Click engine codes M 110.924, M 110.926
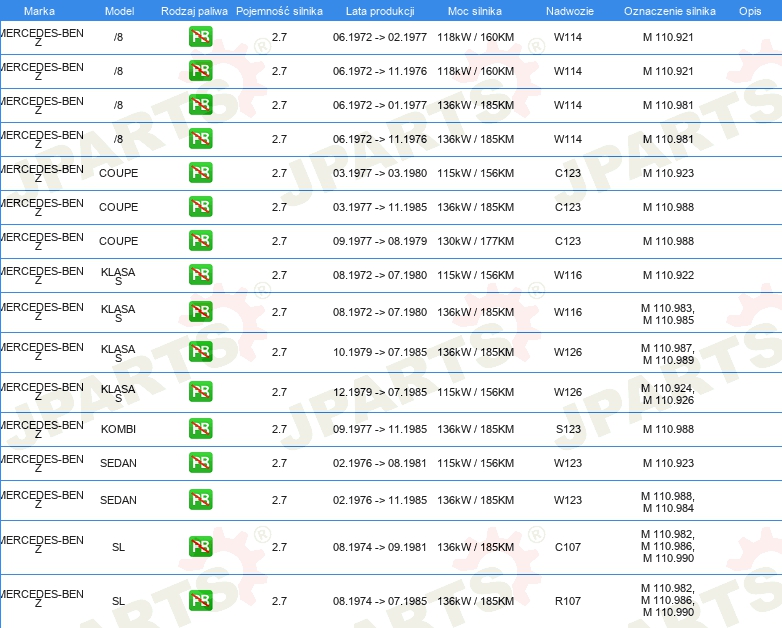 668,394
